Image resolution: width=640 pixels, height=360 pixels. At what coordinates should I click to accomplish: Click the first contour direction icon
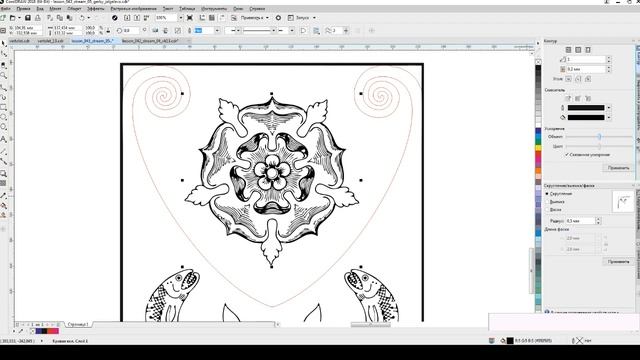[568, 50]
